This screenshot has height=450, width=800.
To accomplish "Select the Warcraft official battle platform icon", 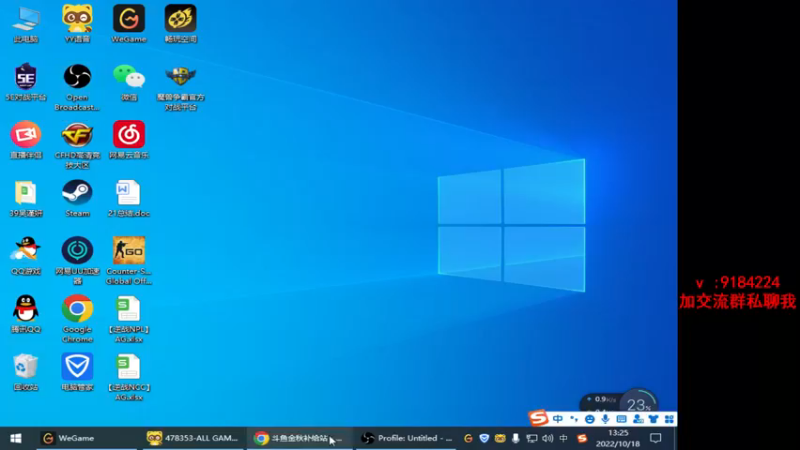I will [x=180, y=87].
